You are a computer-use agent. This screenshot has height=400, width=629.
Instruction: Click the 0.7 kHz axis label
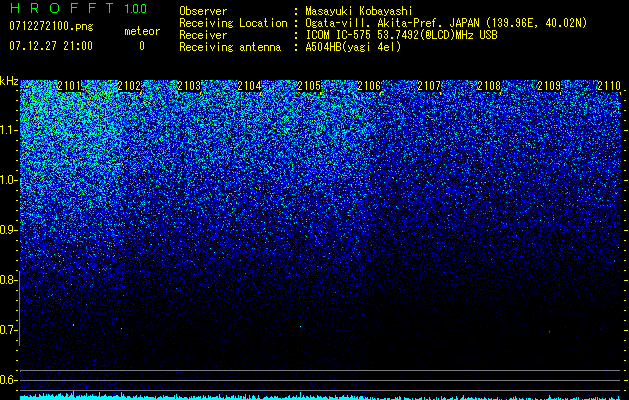point(7,330)
